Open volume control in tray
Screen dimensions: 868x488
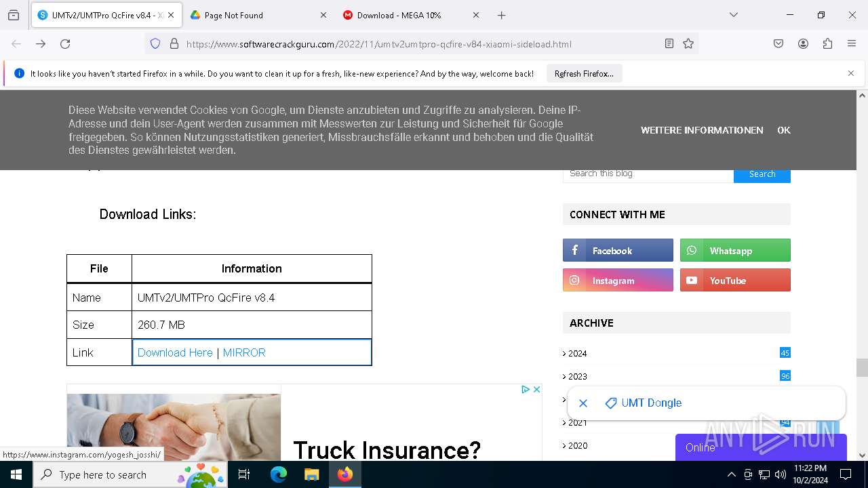[781, 474]
